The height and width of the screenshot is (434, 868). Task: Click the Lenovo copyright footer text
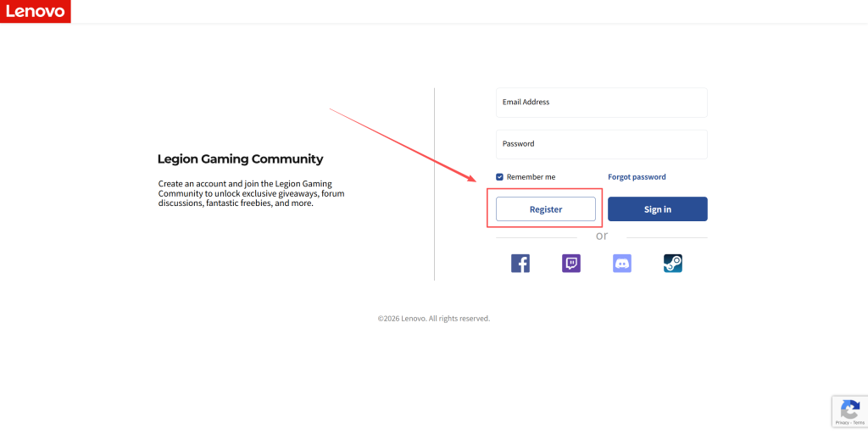point(434,319)
